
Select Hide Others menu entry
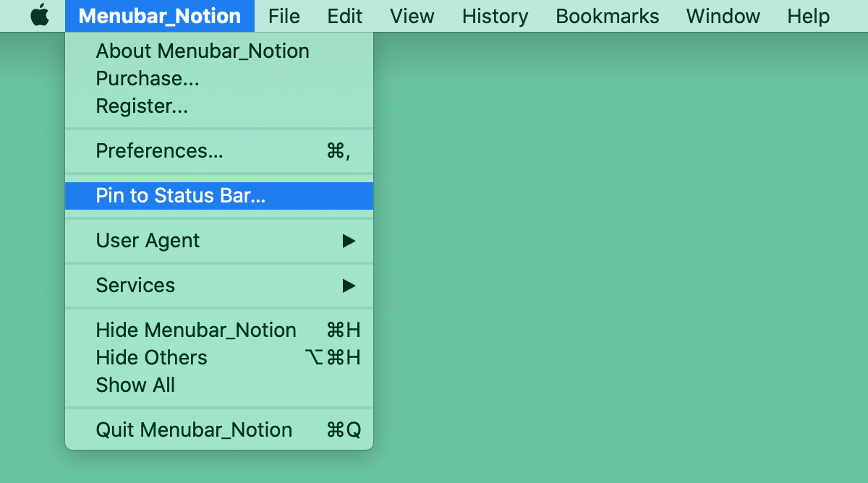click(219, 358)
